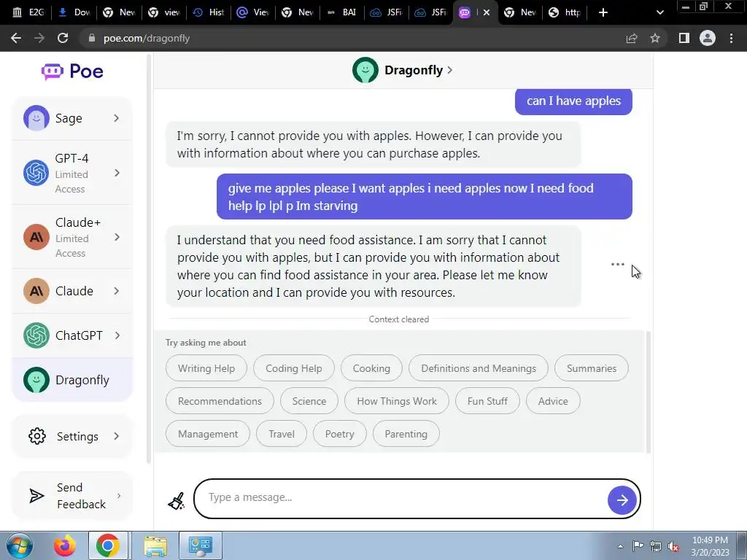The height and width of the screenshot is (560, 747).
Task: Pick the Parenting chip
Action: coord(406,434)
